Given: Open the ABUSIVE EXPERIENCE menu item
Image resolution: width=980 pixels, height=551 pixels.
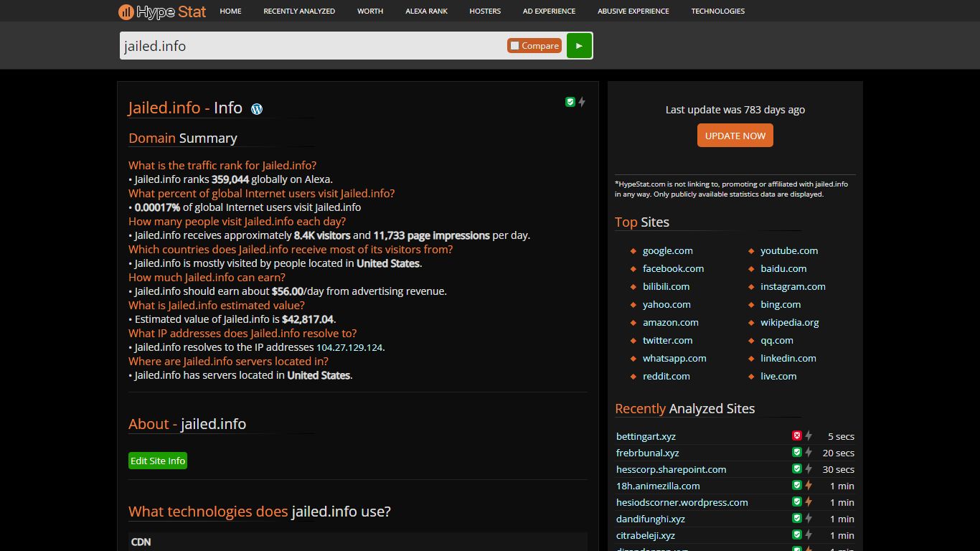Looking at the screenshot, I should coord(633,11).
